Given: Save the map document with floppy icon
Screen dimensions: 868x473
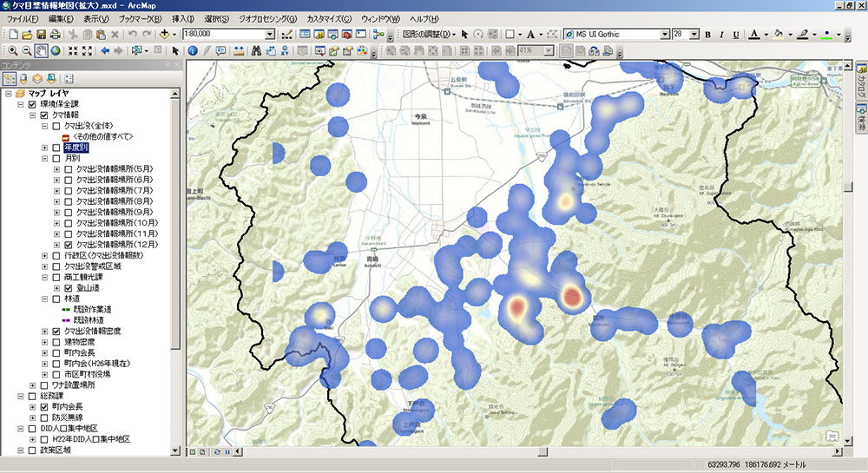Looking at the screenshot, I should 41,34.
